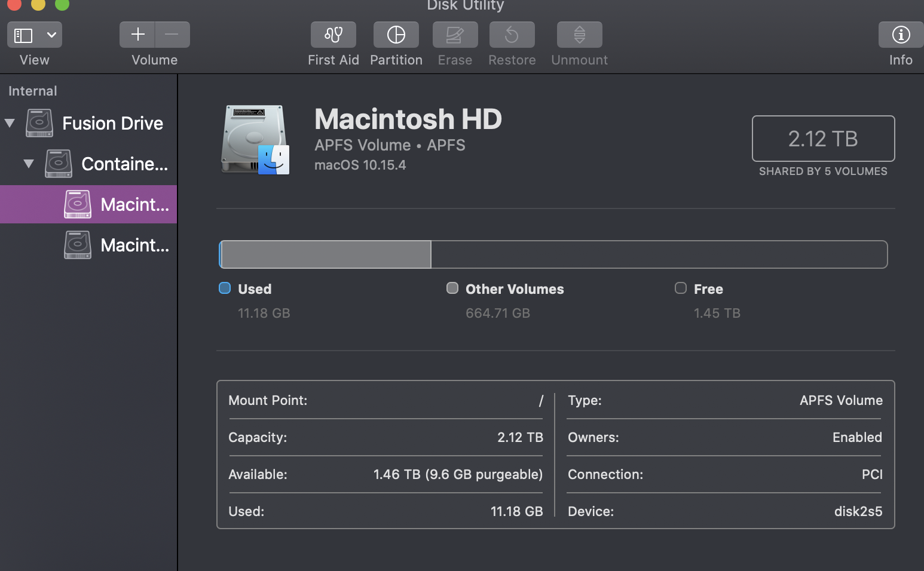The height and width of the screenshot is (571, 924).
Task: Select the Container entry in sidebar
Action: click(x=124, y=164)
